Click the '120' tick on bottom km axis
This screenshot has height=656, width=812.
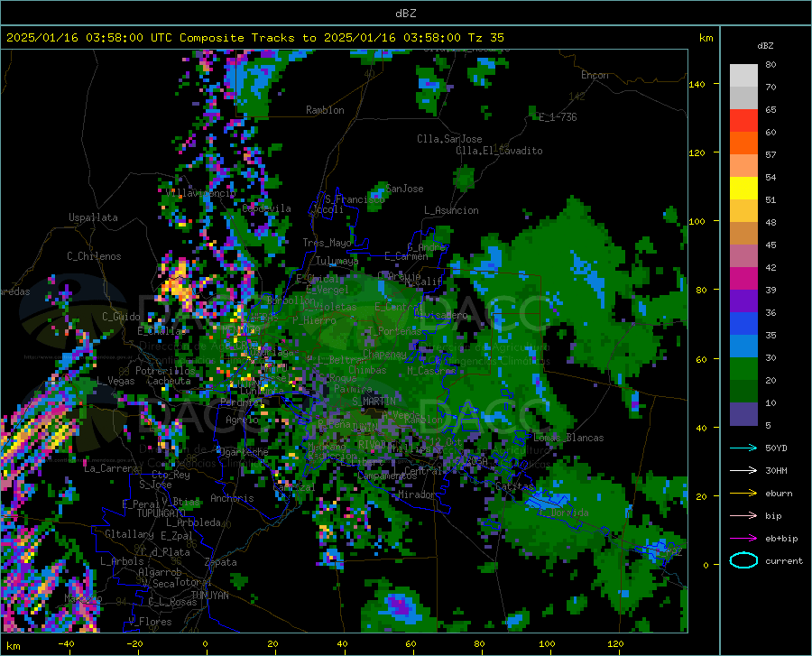pyautogui.click(x=615, y=644)
